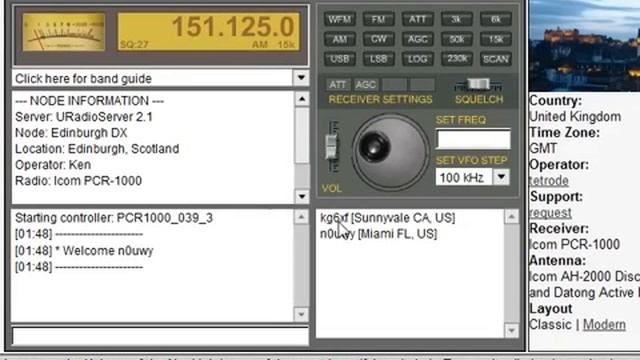Viewport: 640px width, 360px height.
Task: Click 'Radio: Icom PCR-1000' line
Action: click(x=78, y=181)
